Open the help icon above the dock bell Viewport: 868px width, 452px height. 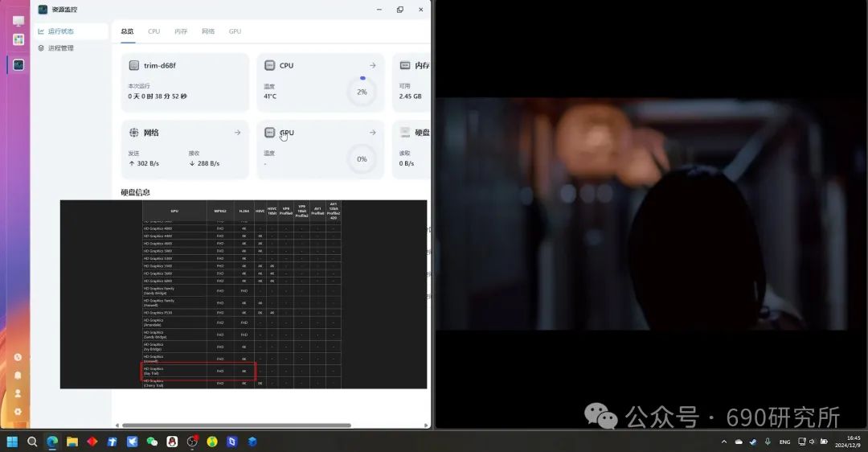click(18, 357)
